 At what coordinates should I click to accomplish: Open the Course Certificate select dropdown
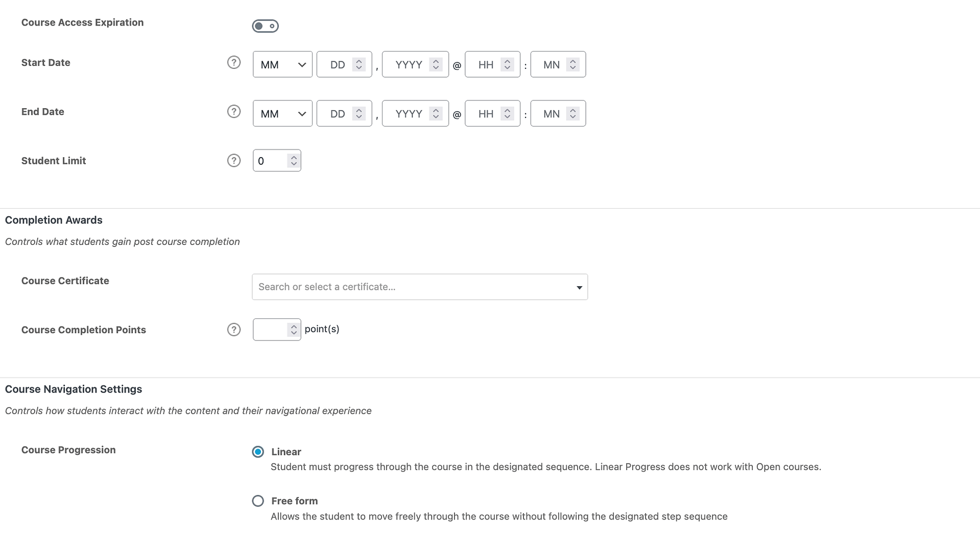coord(419,287)
